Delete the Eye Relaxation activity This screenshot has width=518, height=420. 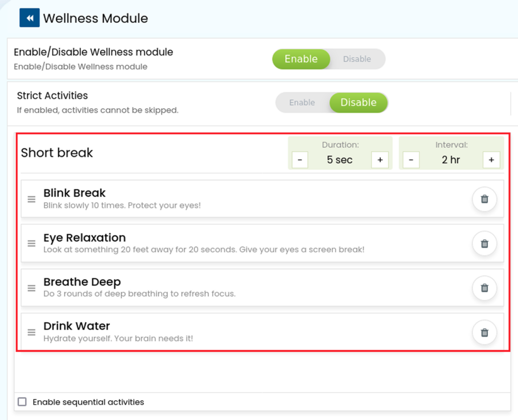pos(484,243)
